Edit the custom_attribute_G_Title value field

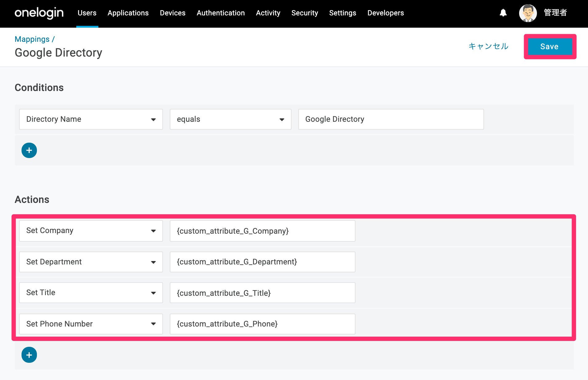263,293
